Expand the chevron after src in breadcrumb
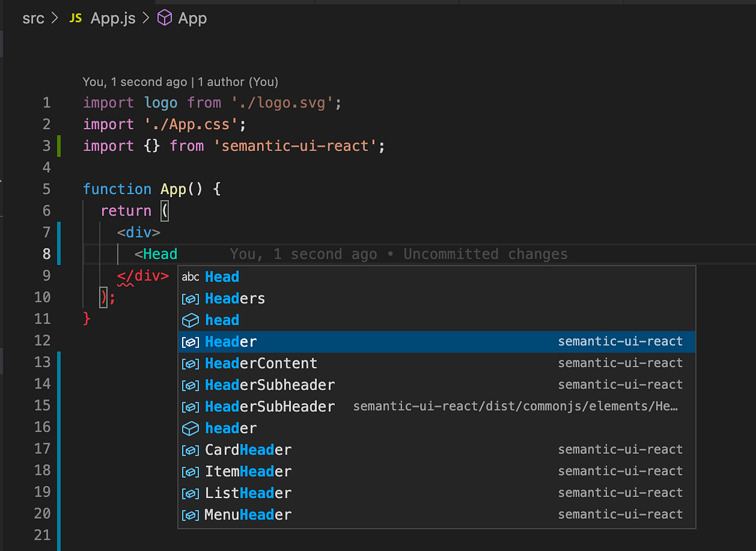The height and width of the screenshot is (551, 756). point(55,18)
